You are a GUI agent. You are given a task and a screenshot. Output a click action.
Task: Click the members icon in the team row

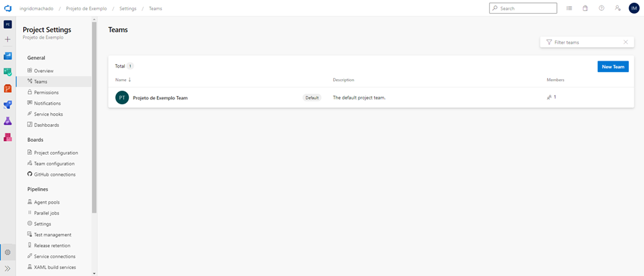tap(549, 97)
